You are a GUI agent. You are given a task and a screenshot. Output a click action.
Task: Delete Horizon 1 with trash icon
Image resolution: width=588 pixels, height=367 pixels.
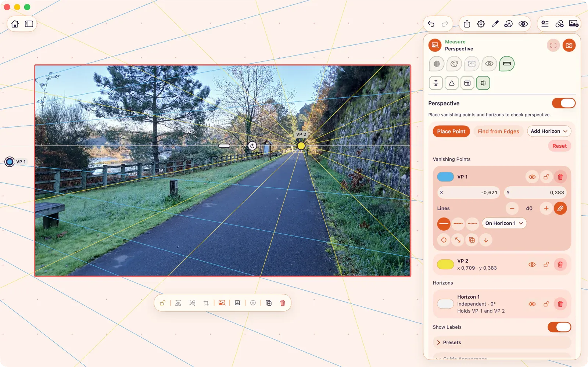coord(560,304)
